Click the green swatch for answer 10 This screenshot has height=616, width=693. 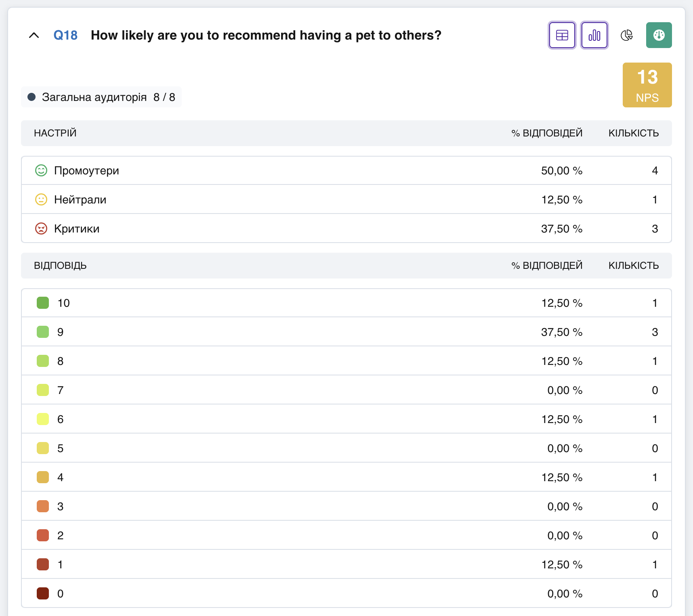click(43, 303)
